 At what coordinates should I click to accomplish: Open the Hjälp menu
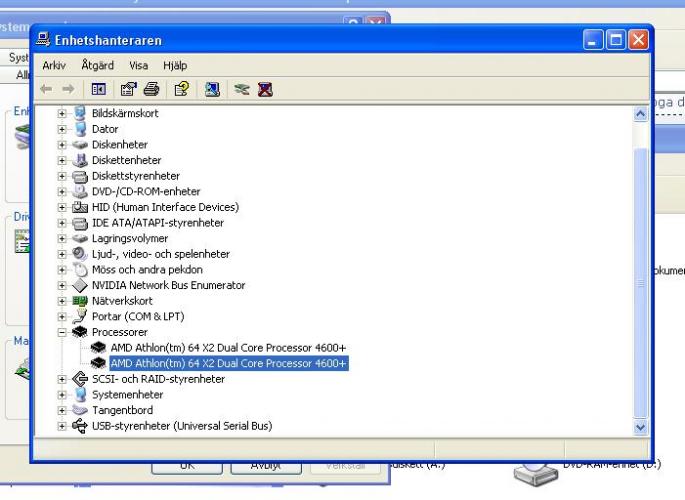(x=174, y=65)
